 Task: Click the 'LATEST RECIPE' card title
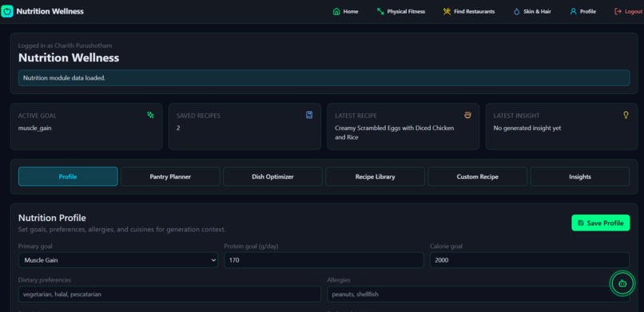coord(356,116)
